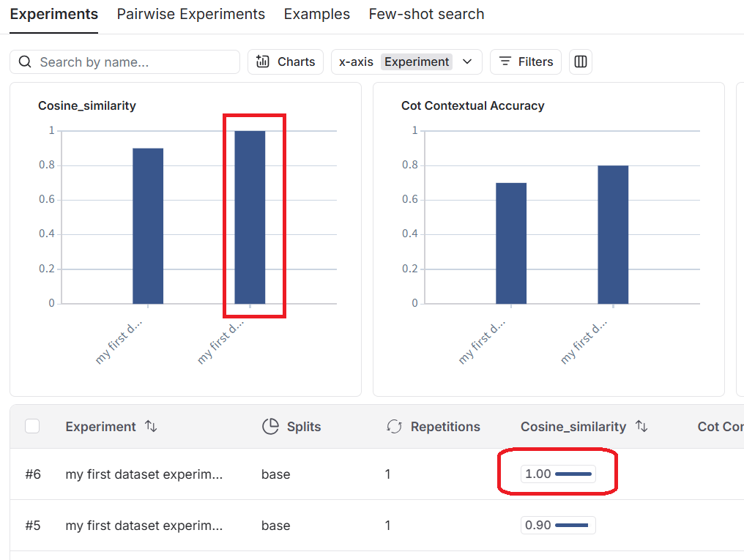This screenshot has width=744, height=560.
Task: Click the Splits pie chart icon
Action: pyautogui.click(x=270, y=426)
